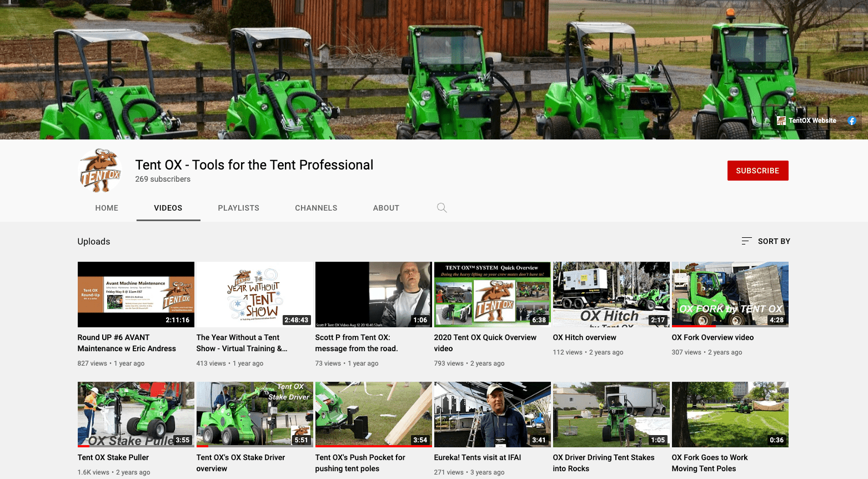
Task: Click the TentOX Website favicon in banner
Action: (x=781, y=121)
